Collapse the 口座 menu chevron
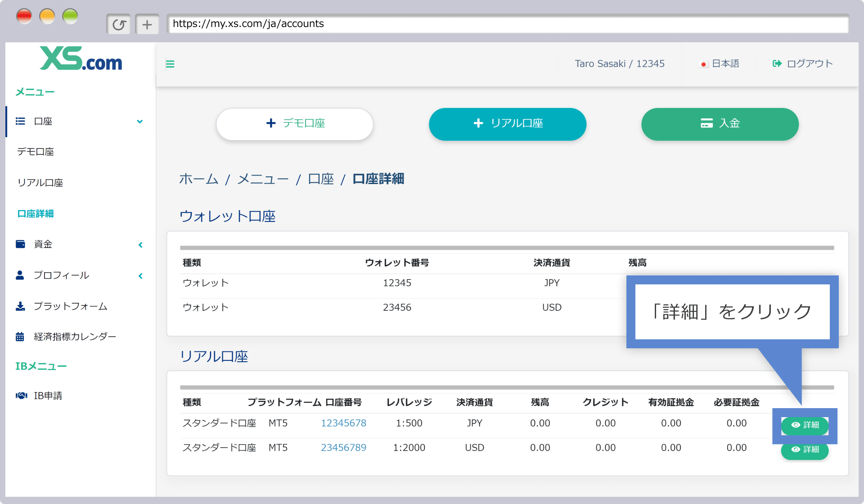This screenshot has width=864, height=504. coord(140,121)
